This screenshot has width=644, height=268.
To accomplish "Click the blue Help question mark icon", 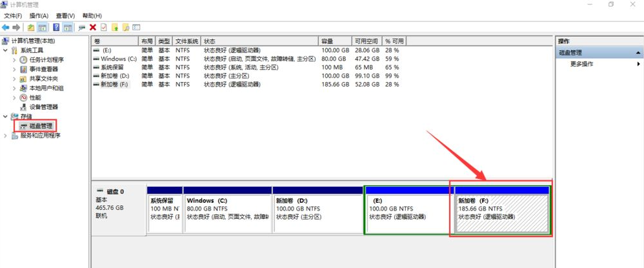I will pyautogui.click(x=56, y=28).
